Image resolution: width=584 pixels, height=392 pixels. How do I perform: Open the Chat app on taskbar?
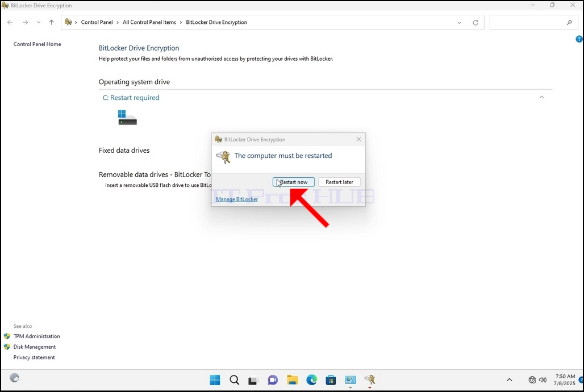(x=273, y=380)
